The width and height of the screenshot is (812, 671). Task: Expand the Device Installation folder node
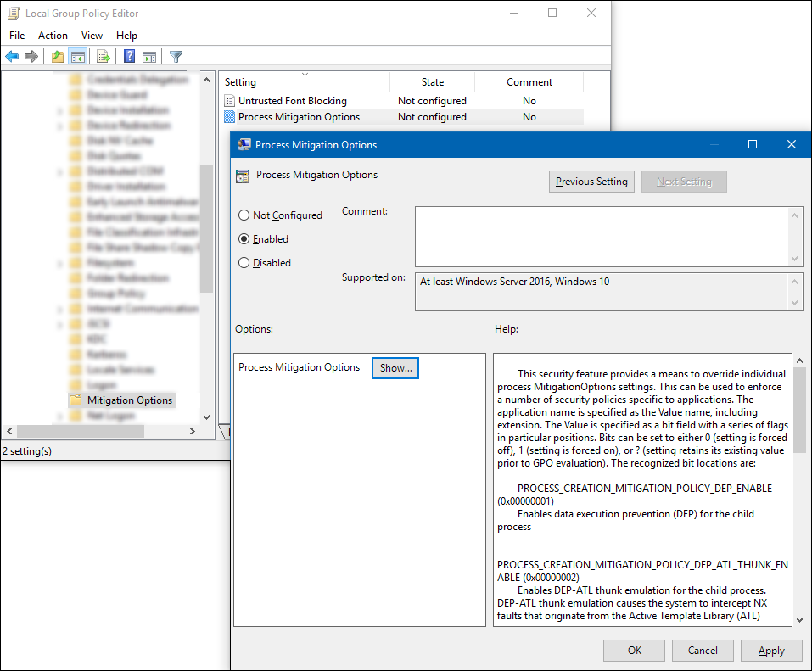pos(59,110)
